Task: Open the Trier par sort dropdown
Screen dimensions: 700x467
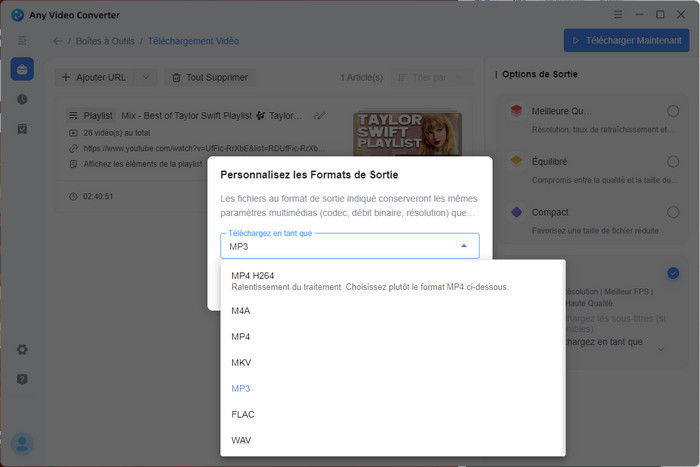Action: 431,77
